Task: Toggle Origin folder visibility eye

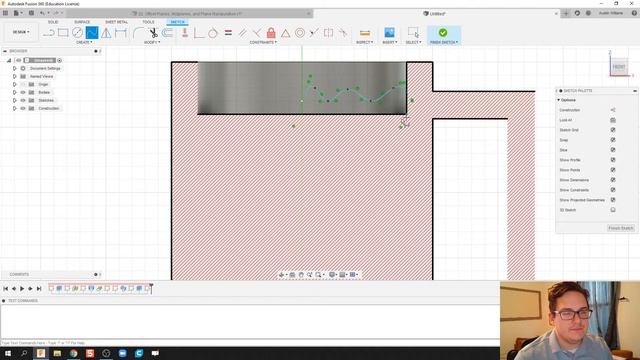Action: click(x=23, y=84)
